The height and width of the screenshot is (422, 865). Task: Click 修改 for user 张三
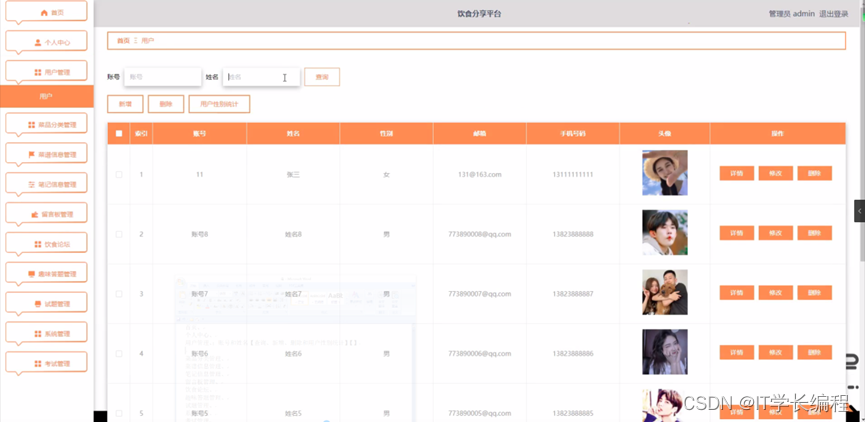(776, 173)
